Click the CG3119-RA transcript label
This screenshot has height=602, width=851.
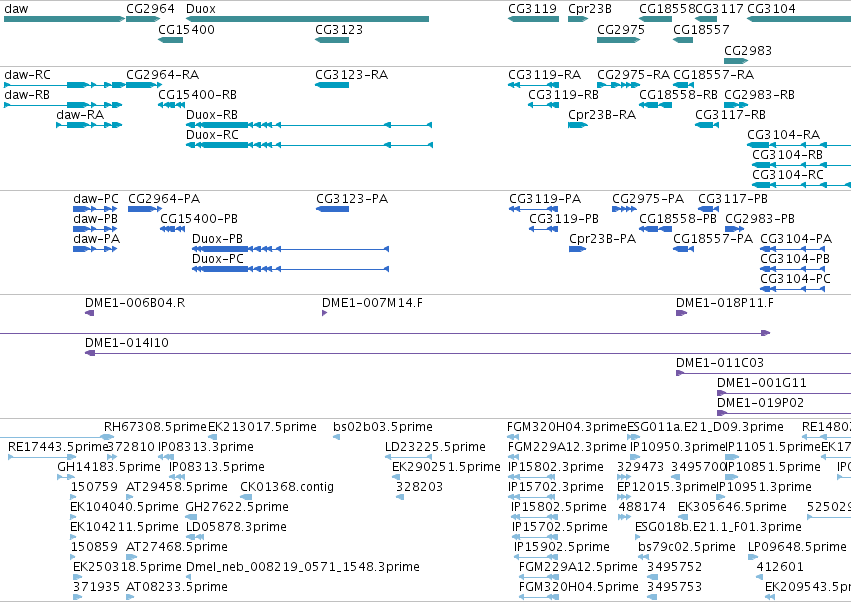point(544,75)
